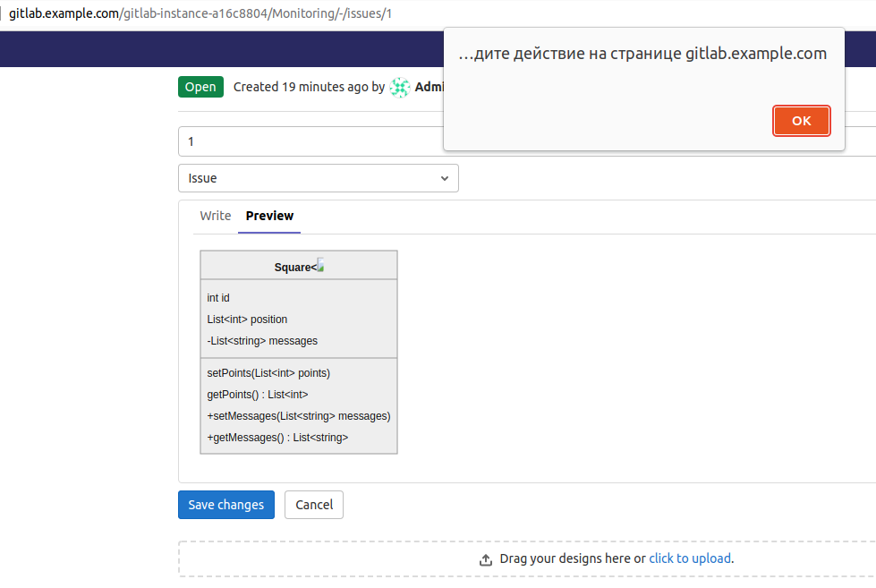Select the Preview tab
The height and width of the screenshot is (588, 876).
(269, 216)
